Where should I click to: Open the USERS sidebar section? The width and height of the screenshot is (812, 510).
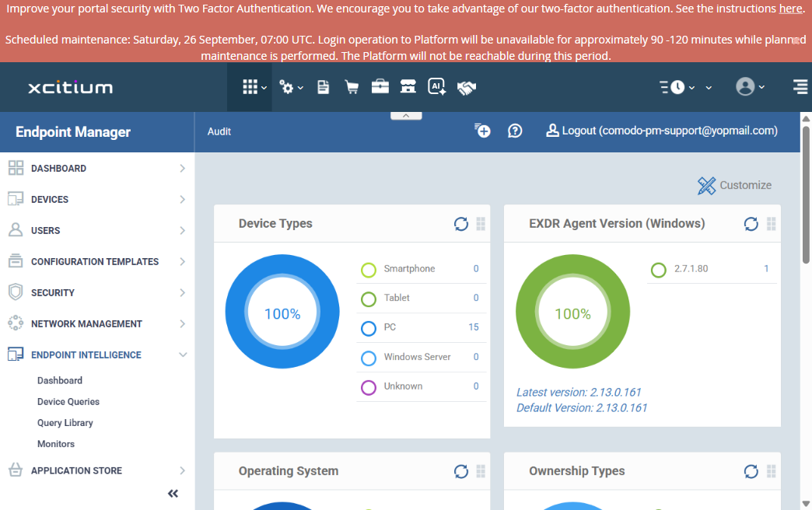(97, 230)
